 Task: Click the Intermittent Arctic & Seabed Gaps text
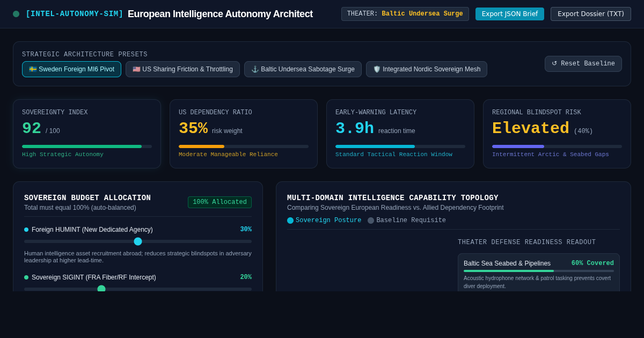pyautogui.click(x=551, y=155)
